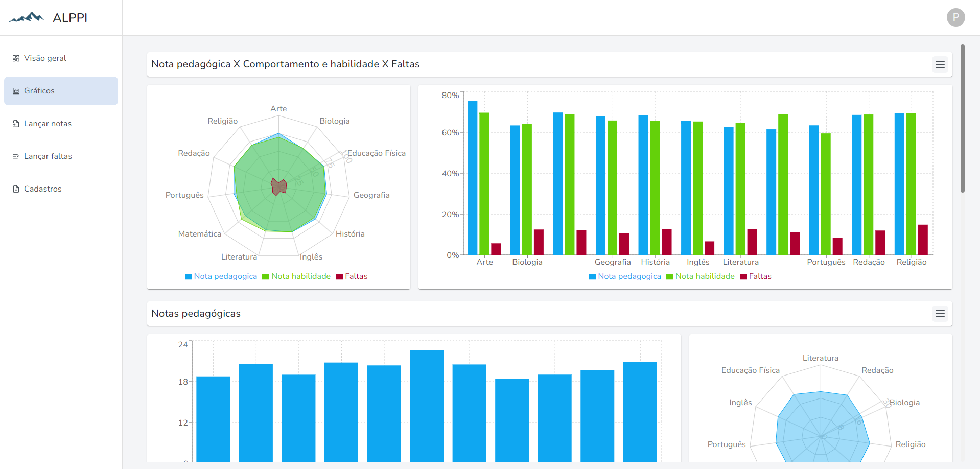
Task: Click the Notas pedagógicas section title
Action: 196,314
